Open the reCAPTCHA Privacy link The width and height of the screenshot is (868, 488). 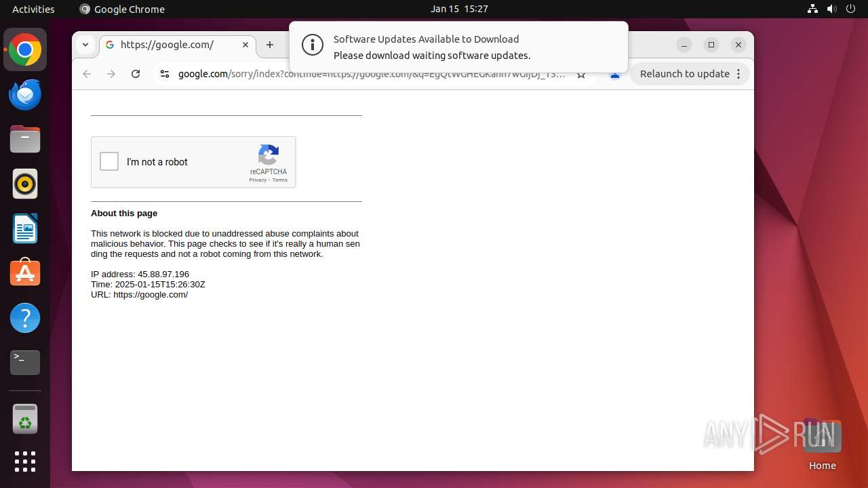[258, 180]
